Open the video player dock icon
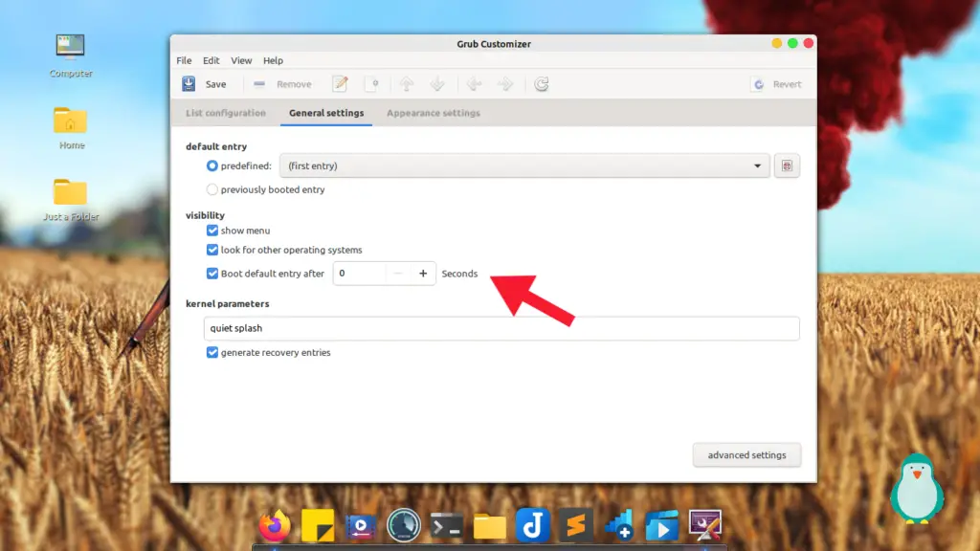The height and width of the screenshot is (551, 980). [361, 527]
